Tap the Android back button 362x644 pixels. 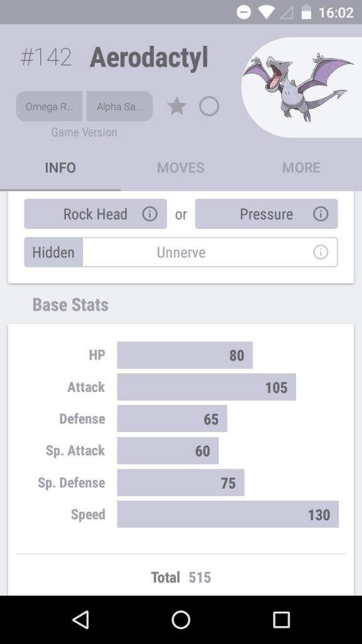pyautogui.click(x=80, y=619)
